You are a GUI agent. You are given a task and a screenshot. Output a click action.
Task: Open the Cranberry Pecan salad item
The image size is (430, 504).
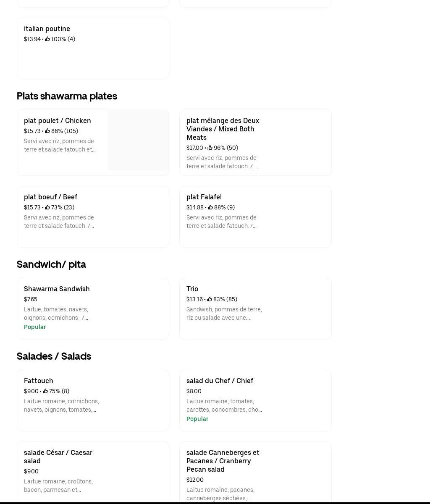pyautogui.click(x=223, y=461)
